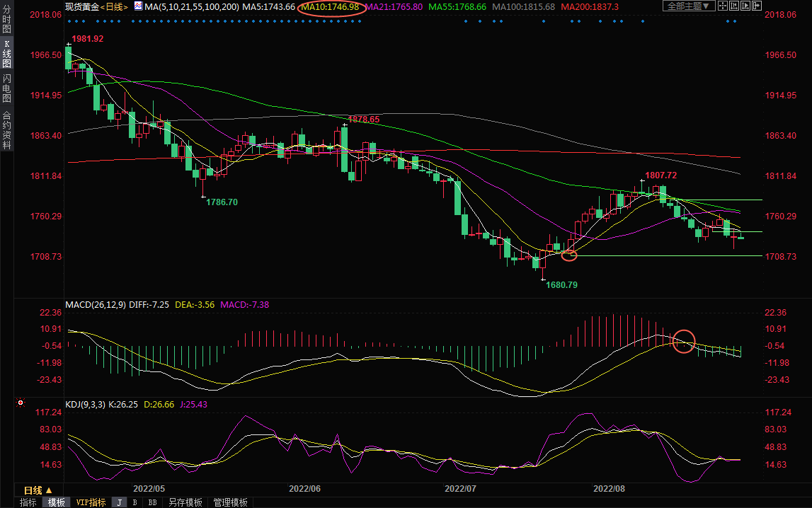This screenshot has height=508, width=812.
Task: Toggle the J template button
Action: [119, 502]
